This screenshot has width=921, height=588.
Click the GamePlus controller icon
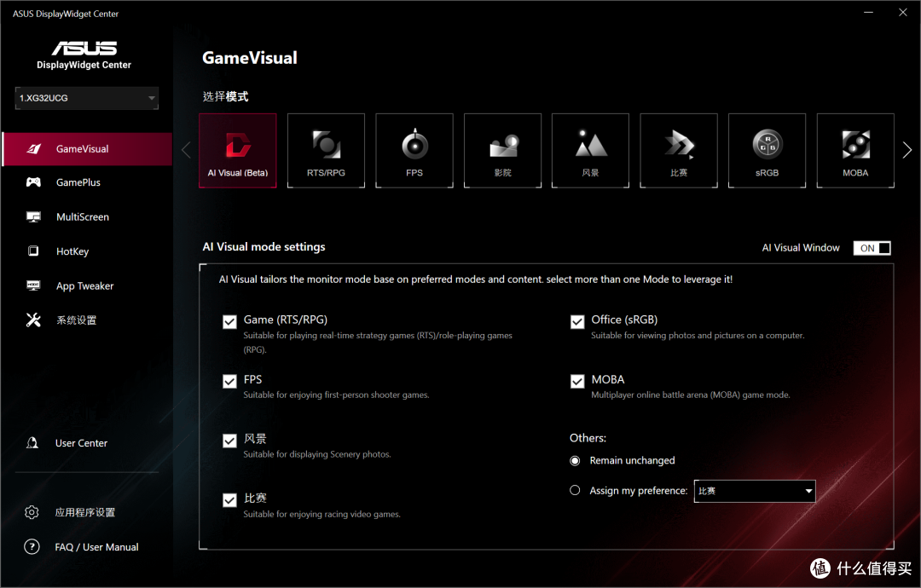point(33,182)
